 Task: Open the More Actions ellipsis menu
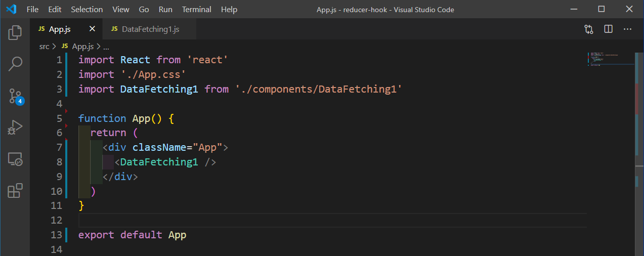point(628,29)
